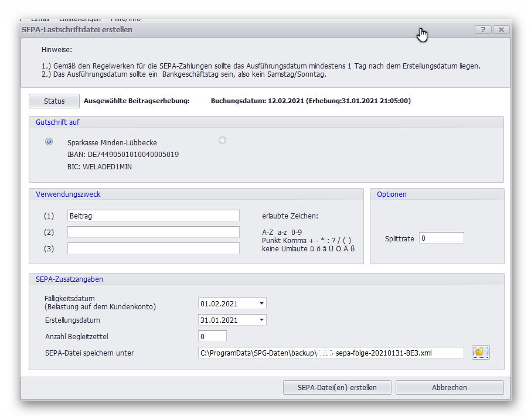
Task: Select the second unlabeled account radio button
Action: (x=222, y=141)
